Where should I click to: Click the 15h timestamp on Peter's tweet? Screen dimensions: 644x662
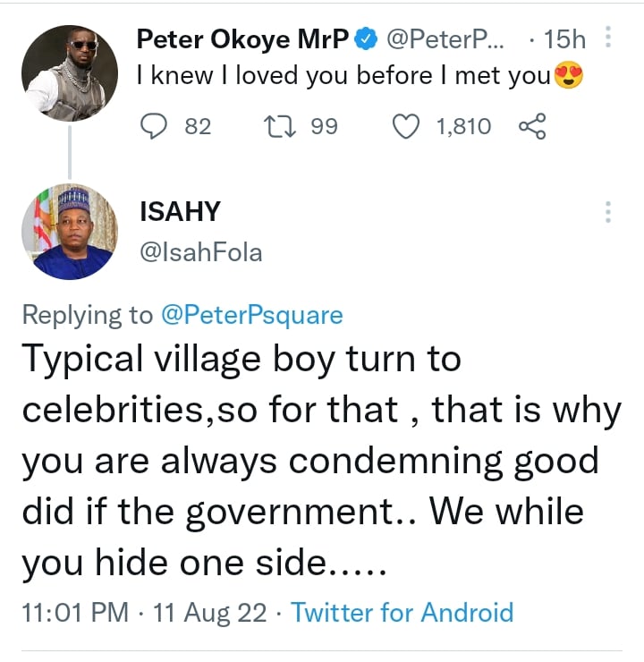[564, 38]
